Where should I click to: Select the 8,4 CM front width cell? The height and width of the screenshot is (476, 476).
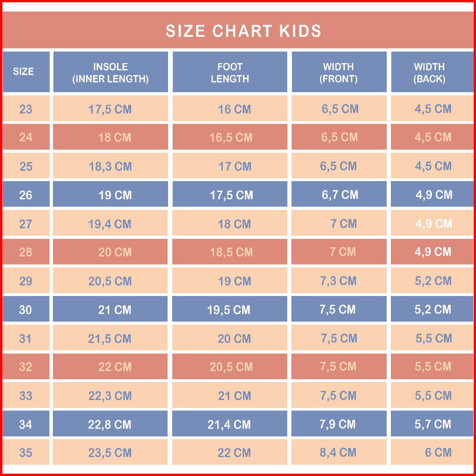pos(339,453)
